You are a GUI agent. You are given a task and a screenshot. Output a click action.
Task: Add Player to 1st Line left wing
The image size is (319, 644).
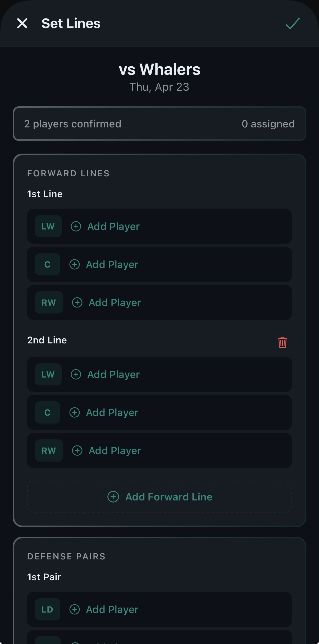tap(113, 227)
